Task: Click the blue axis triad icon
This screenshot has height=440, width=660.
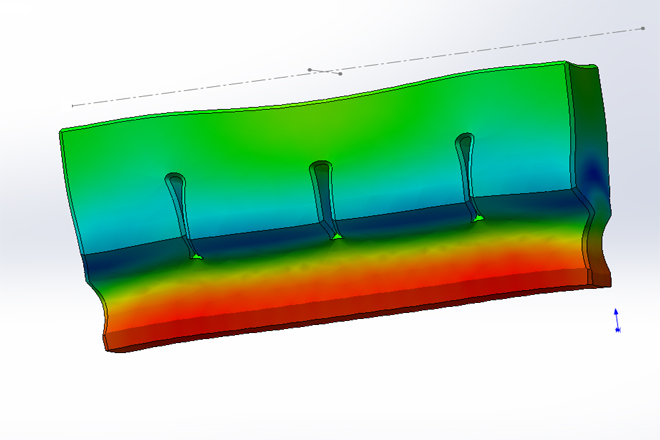Action: point(617,320)
